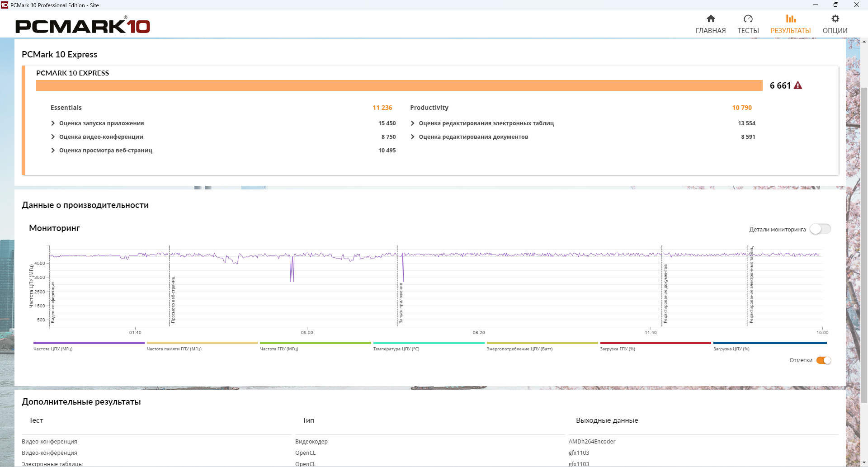Click the orange PCMark 10 Express score bar
868x467 pixels.
(x=399, y=85)
